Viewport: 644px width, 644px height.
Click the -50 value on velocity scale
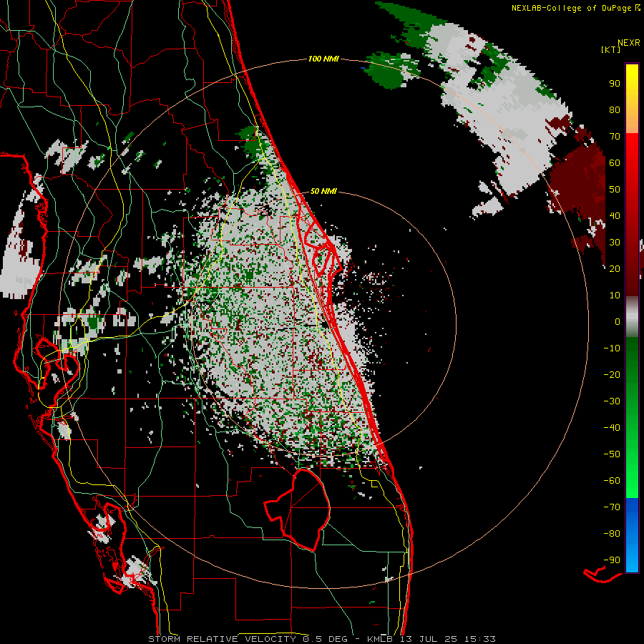pyautogui.click(x=612, y=454)
